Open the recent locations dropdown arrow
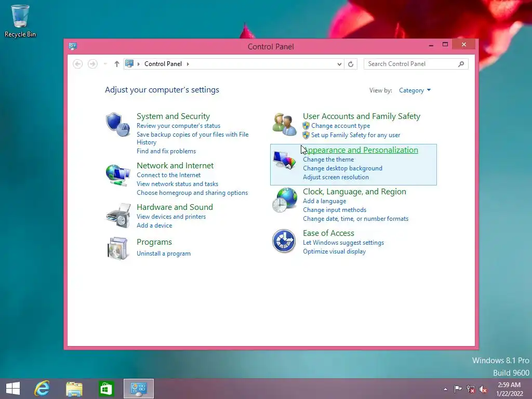Viewport: 532px width, 399px height. 105,64
